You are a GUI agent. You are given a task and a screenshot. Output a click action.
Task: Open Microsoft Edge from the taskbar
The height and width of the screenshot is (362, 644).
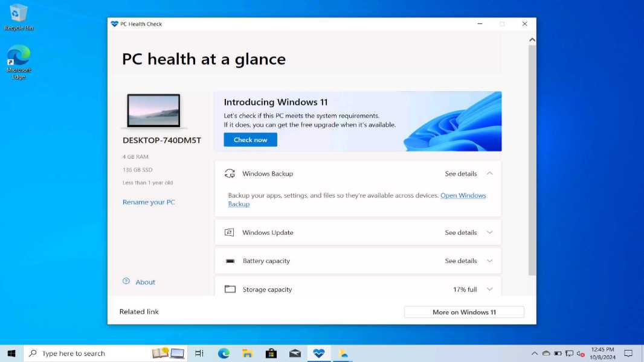click(x=224, y=354)
